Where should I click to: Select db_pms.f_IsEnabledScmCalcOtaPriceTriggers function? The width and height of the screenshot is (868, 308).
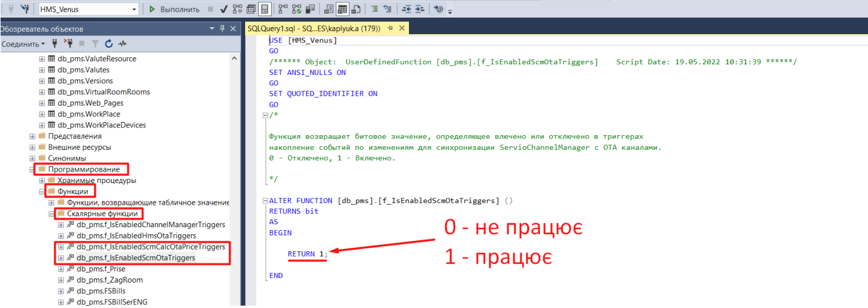[x=150, y=247]
